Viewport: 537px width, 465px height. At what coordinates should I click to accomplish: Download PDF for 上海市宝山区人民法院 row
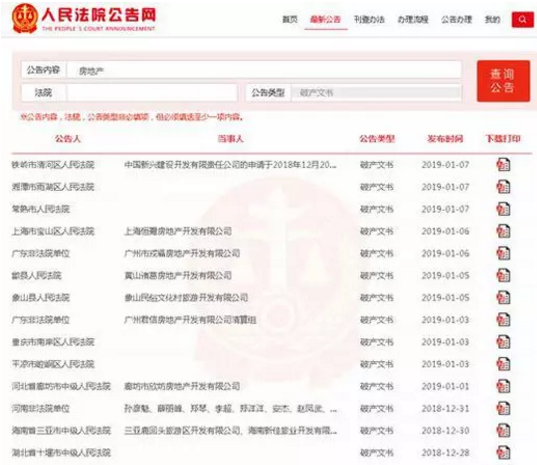pos(503,231)
